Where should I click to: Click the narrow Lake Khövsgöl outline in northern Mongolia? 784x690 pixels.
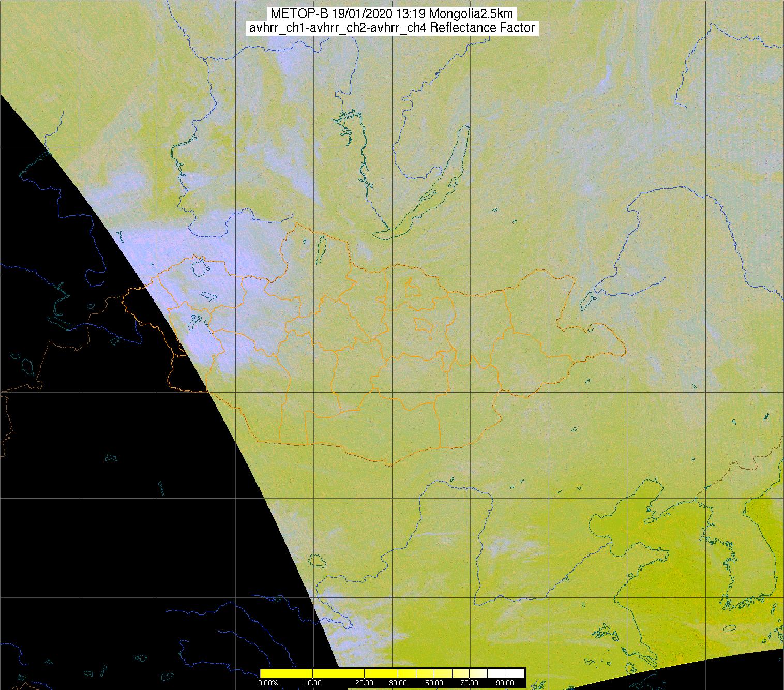tap(321, 247)
